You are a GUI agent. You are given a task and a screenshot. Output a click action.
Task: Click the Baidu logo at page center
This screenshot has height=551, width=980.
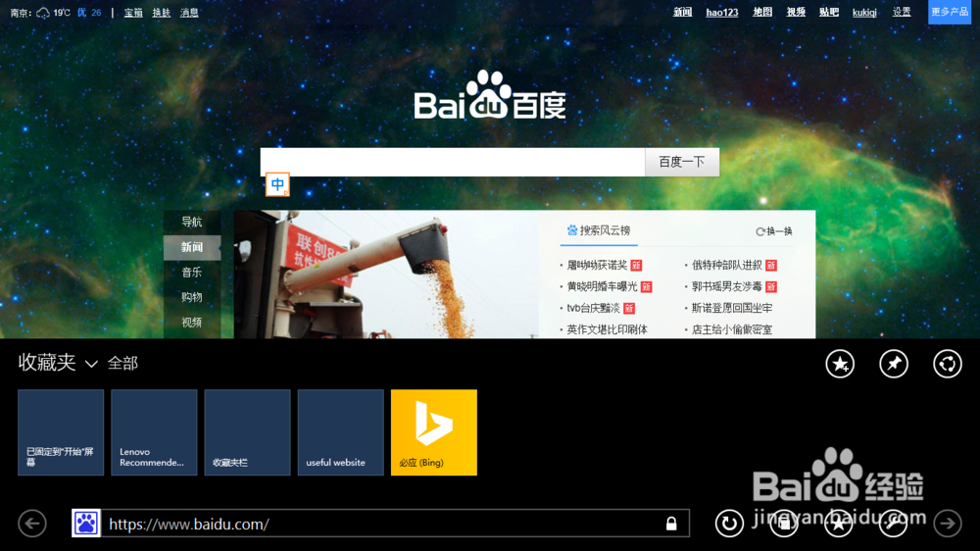pos(490,95)
